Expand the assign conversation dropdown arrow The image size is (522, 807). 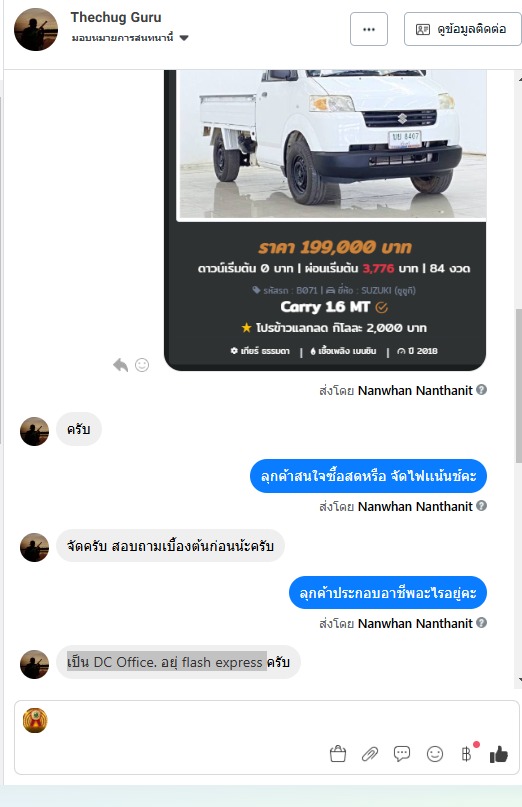point(184,38)
